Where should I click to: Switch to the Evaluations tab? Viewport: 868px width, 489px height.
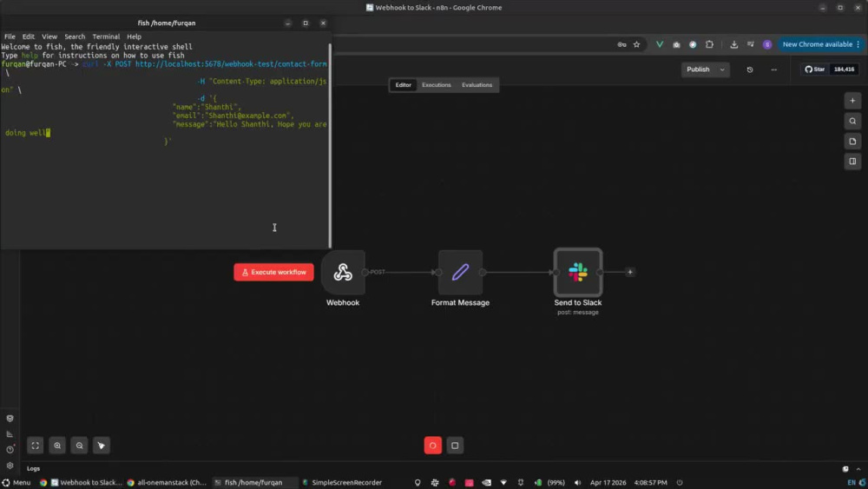click(x=477, y=85)
